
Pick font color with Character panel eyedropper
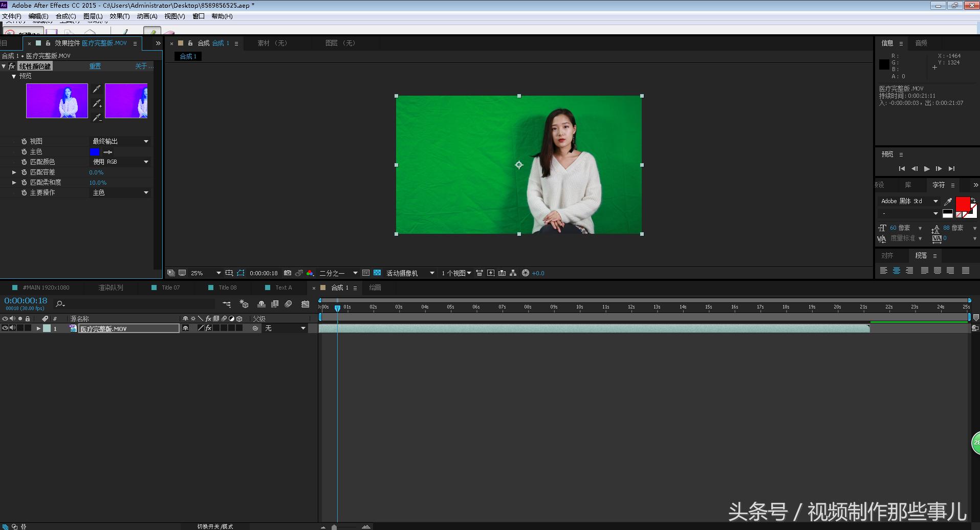click(x=948, y=202)
